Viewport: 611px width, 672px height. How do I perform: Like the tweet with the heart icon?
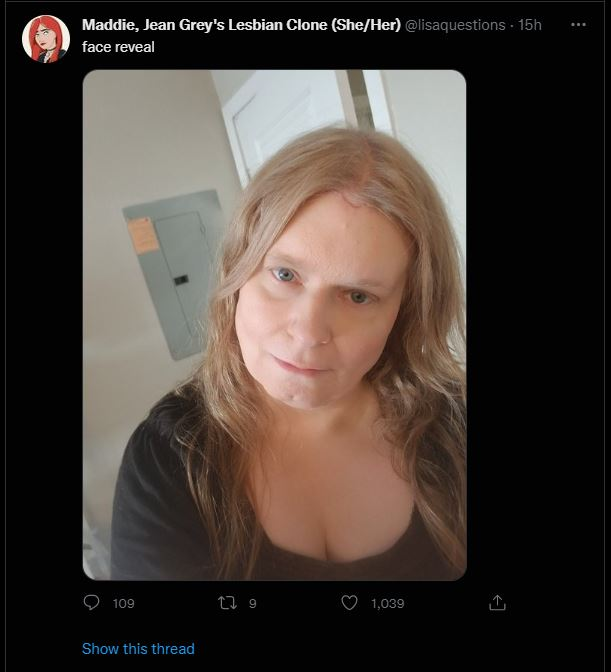349,603
